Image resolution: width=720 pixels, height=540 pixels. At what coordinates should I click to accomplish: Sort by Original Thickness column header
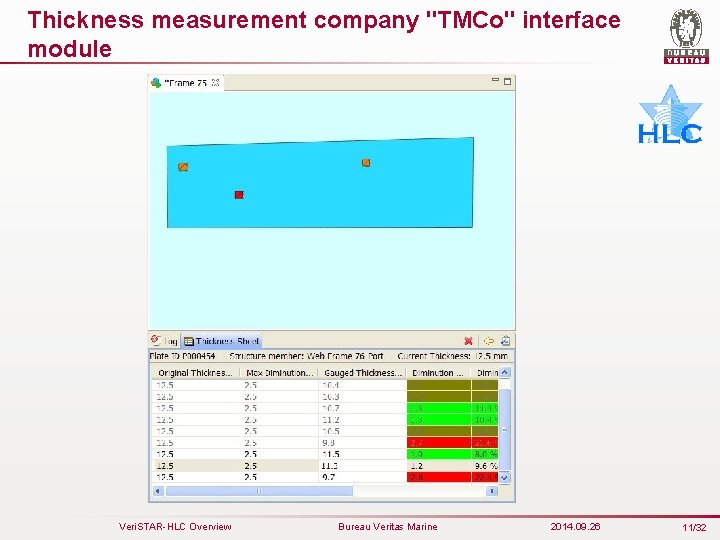pos(196,372)
